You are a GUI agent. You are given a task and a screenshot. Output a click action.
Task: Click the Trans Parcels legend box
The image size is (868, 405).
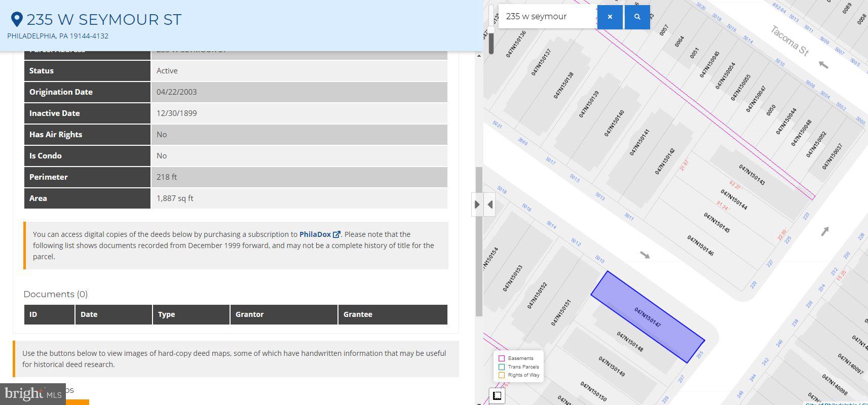click(502, 367)
